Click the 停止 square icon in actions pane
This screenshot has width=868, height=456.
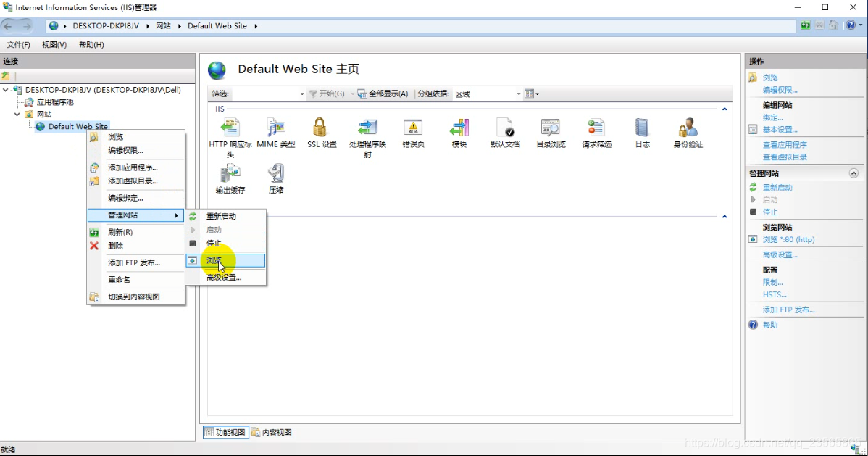click(x=753, y=212)
